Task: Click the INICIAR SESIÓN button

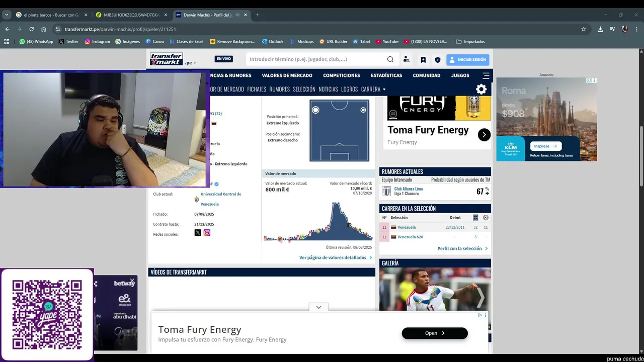Action: pos(467,60)
